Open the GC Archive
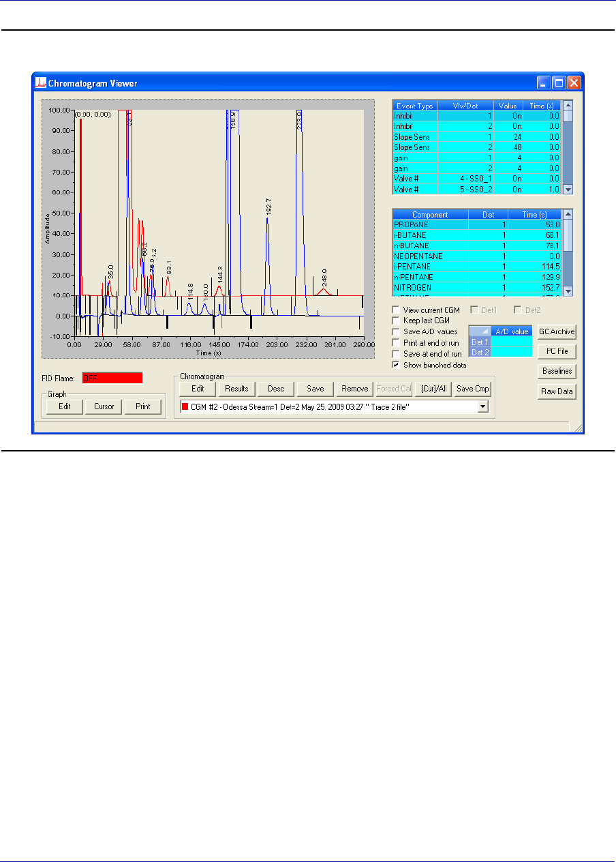Image resolution: width=616 pixels, height=862 pixels. point(557,332)
